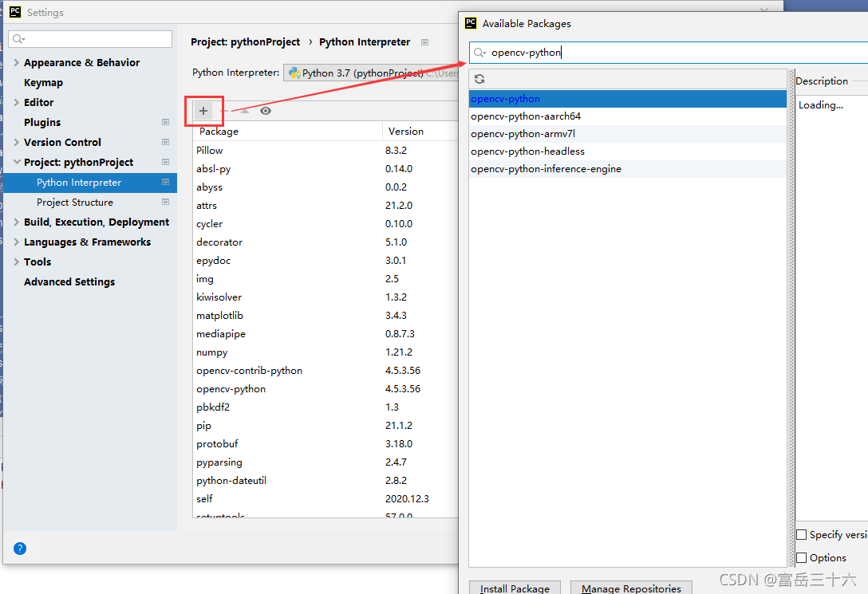The height and width of the screenshot is (594, 868).
Task: Select the self package row
Action: click(x=325, y=498)
